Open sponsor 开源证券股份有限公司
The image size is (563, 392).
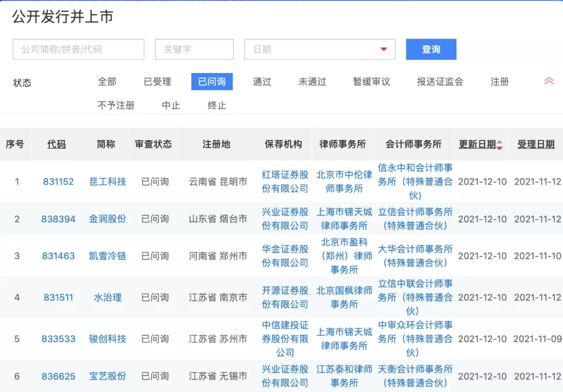(285, 297)
